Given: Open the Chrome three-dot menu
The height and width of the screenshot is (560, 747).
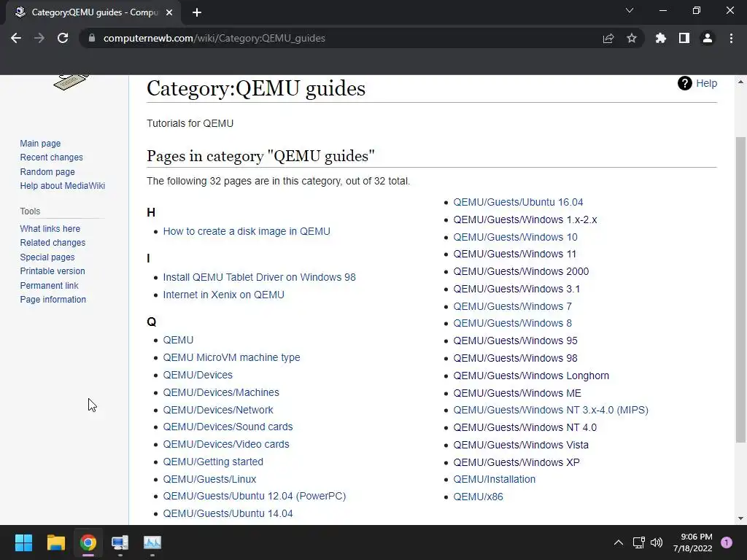Looking at the screenshot, I should (x=731, y=38).
